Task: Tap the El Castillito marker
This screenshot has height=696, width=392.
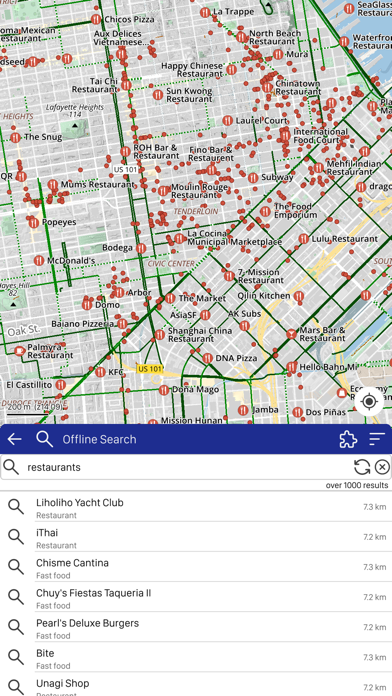Action: [x=61, y=384]
